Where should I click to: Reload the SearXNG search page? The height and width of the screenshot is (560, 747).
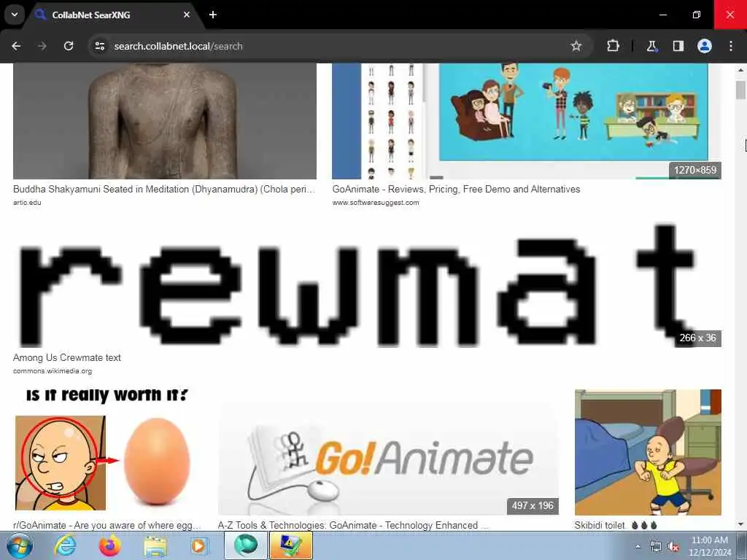[x=69, y=46]
